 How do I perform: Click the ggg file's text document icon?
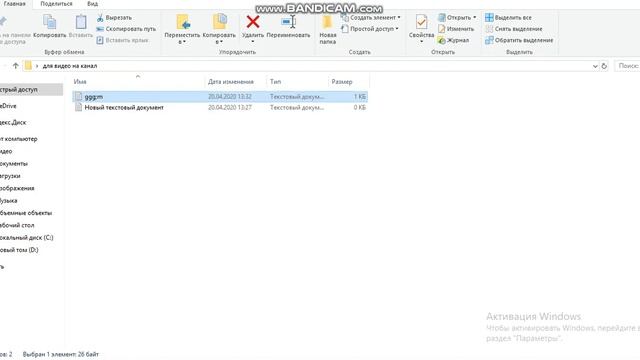pos(78,97)
